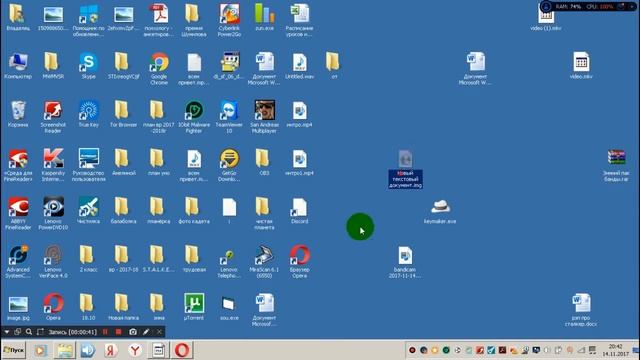Select the интро.mp4 video file
640x360 pixels.
coord(299,113)
